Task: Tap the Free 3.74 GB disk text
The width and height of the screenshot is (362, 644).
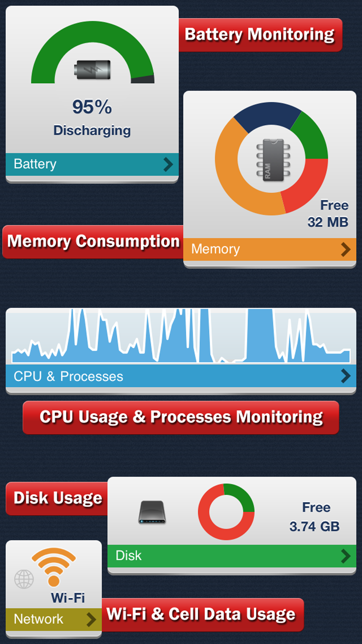Action: point(314,517)
